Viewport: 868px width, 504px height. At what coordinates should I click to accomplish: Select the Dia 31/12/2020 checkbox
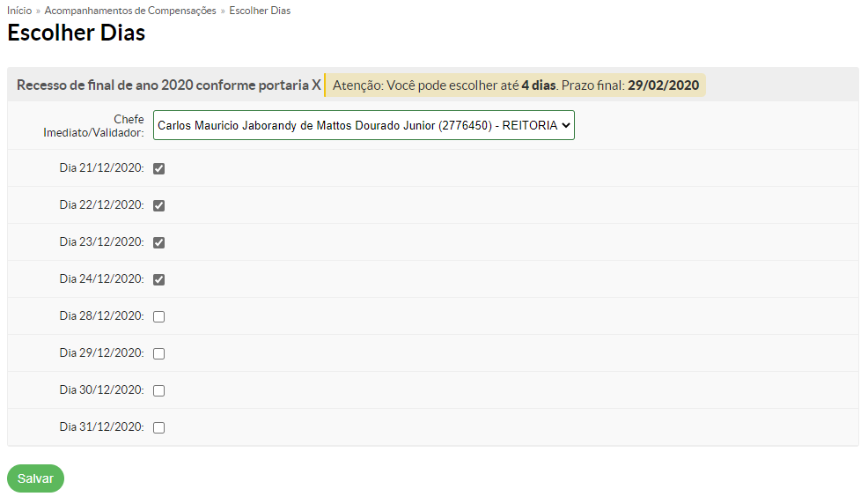point(158,427)
